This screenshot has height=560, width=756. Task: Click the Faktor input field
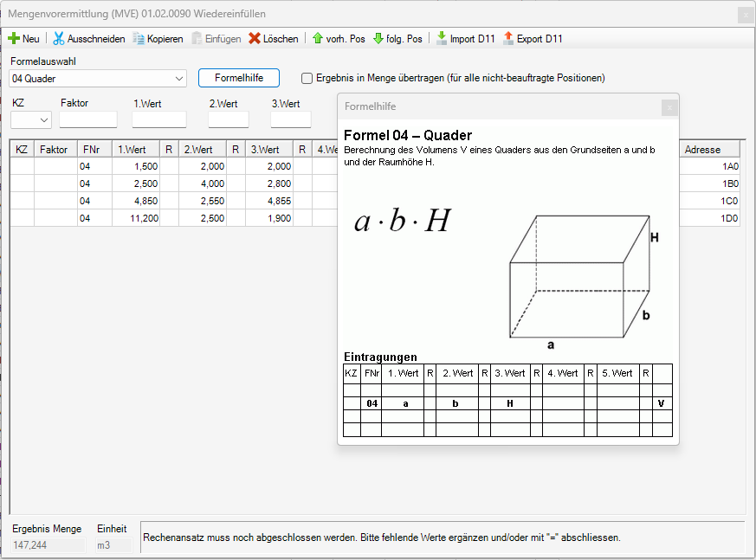click(x=88, y=119)
